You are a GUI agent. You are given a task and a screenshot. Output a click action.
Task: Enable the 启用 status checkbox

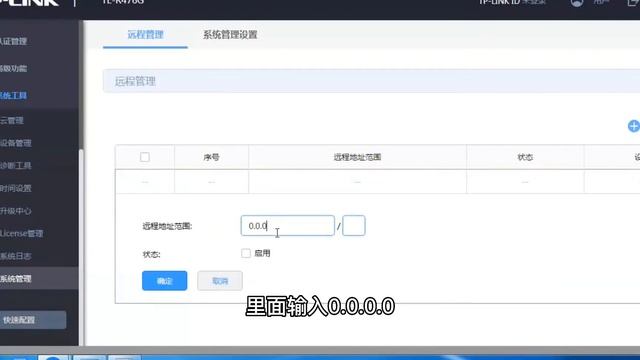coord(246,253)
